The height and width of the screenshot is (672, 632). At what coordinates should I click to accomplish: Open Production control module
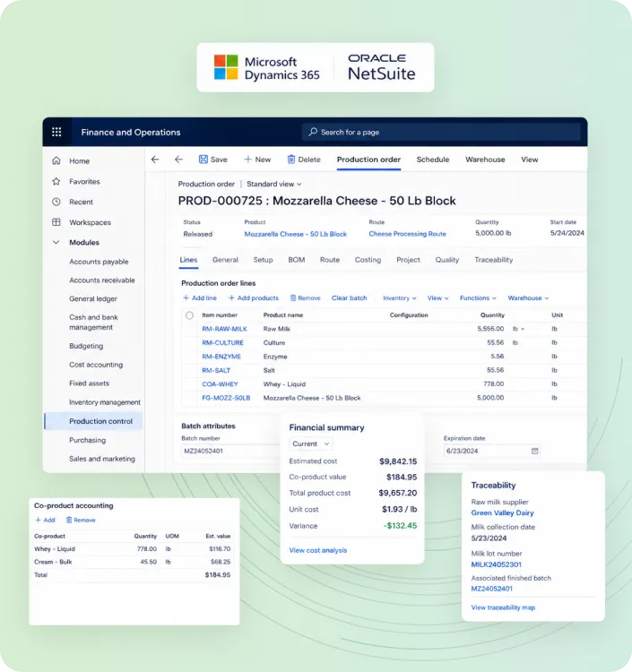[93, 421]
